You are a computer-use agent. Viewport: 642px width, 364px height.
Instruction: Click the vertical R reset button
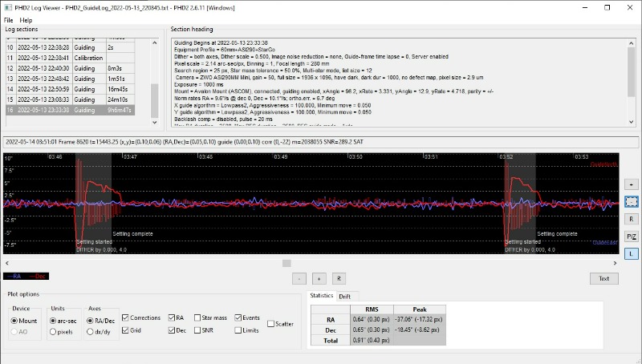tap(631, 219)
